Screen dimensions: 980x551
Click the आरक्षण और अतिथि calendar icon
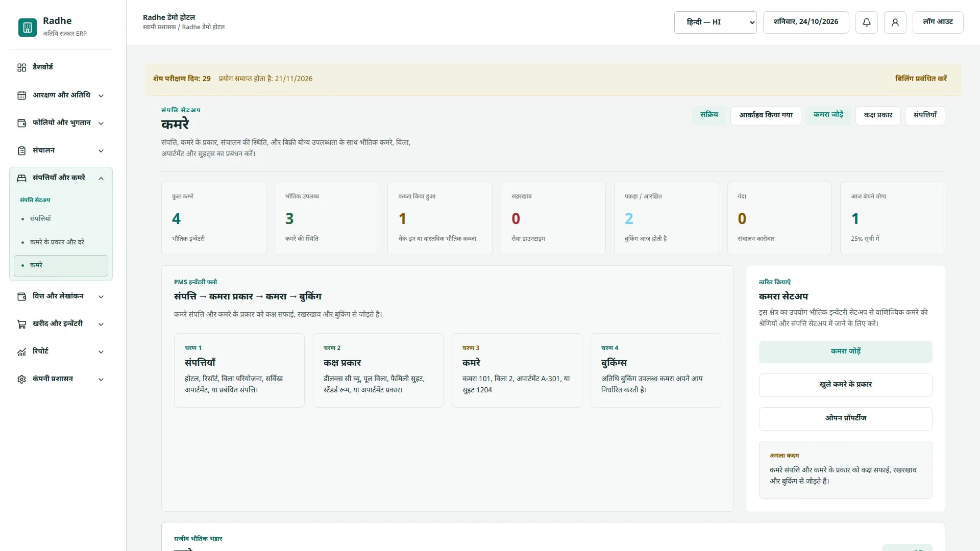click(21, 95)
